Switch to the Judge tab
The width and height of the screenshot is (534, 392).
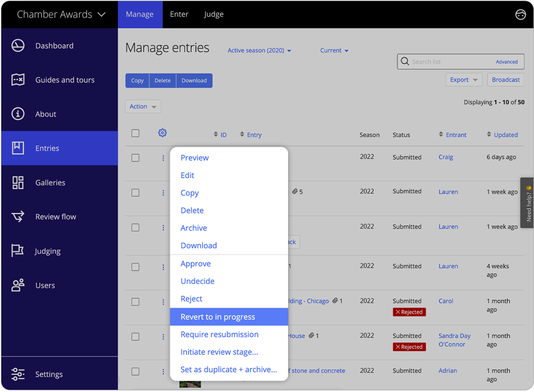pos(213,14)
